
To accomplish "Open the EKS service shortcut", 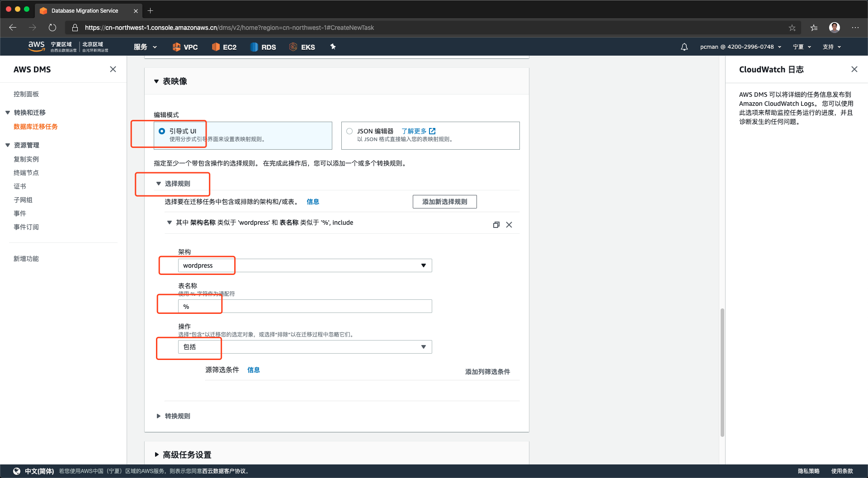I will point(302,47).
